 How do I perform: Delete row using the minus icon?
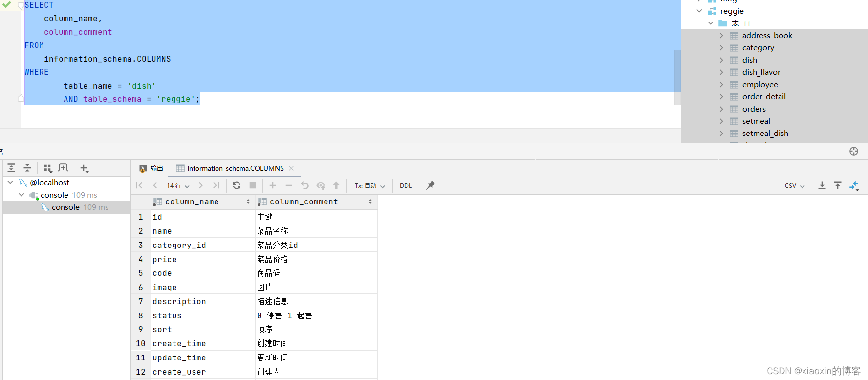coord(289,185)
